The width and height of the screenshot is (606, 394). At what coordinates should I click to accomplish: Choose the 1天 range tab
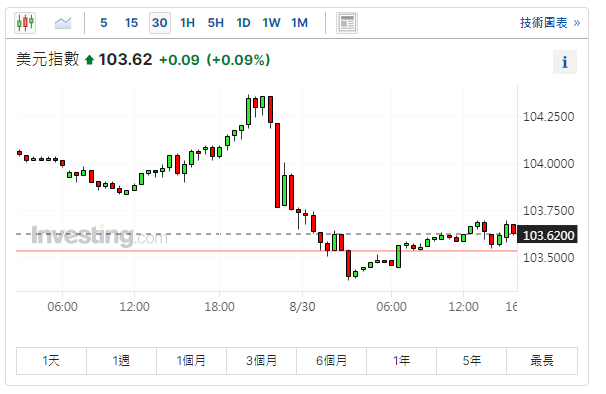[51, 361]
